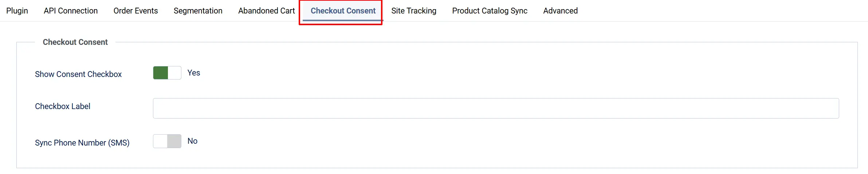Open the Plugin tab
868x174 pixels.
click(17, 11)
